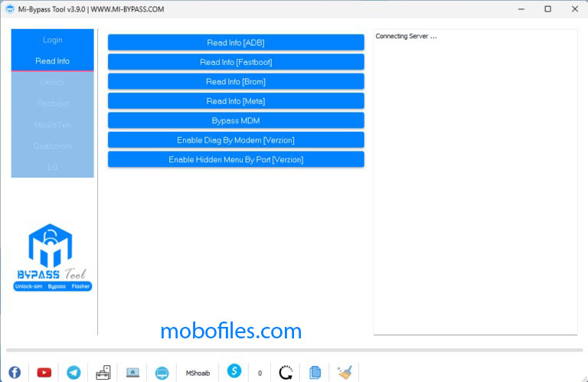The width and height of the screenshot is (588, 382).
Task: Open the Qualcomm tab
Action: pos(53,146)
